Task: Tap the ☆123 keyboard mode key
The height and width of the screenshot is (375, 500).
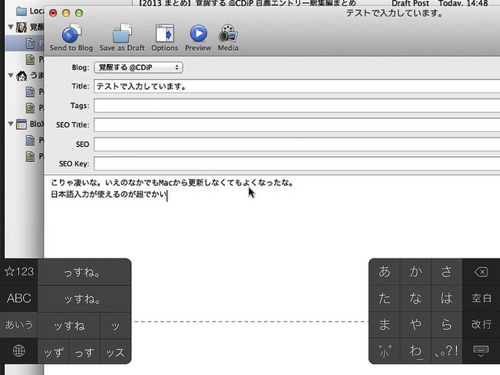Action: pyautogui.click(x=19, y=272)
